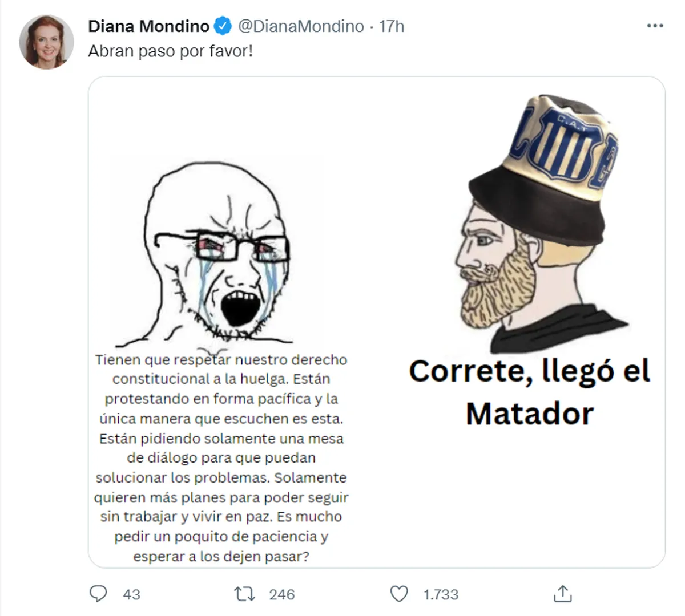Click the tweet text 'Abran paso por favor!'
685x616 pixels.
170,51
